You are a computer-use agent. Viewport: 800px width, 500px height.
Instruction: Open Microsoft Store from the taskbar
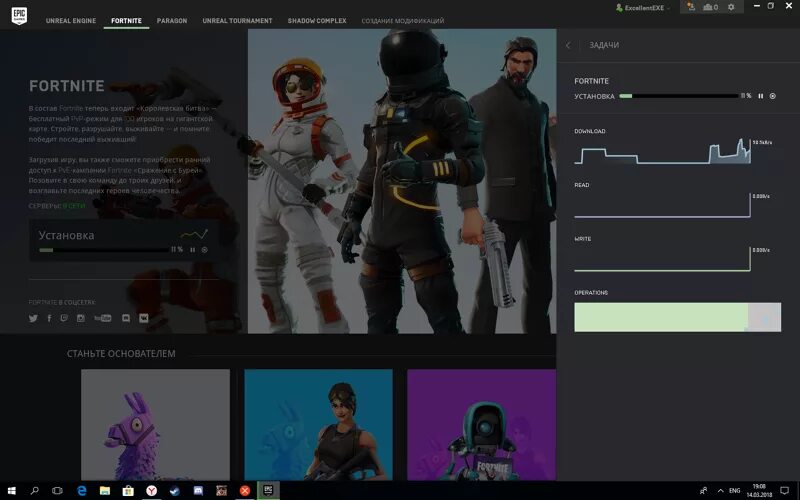(x=128, y=490)
